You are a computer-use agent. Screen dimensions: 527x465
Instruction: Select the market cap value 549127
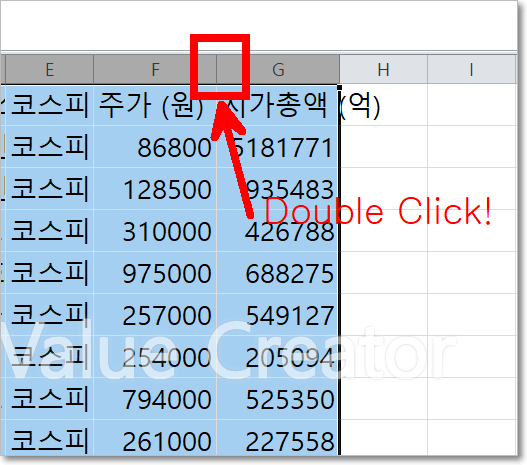(x=278, y=315)
